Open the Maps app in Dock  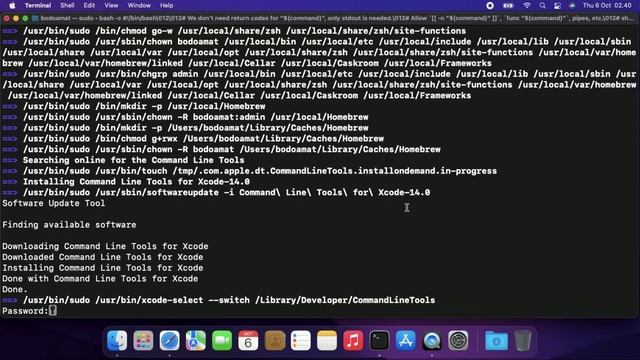click(x=196, y=340)
